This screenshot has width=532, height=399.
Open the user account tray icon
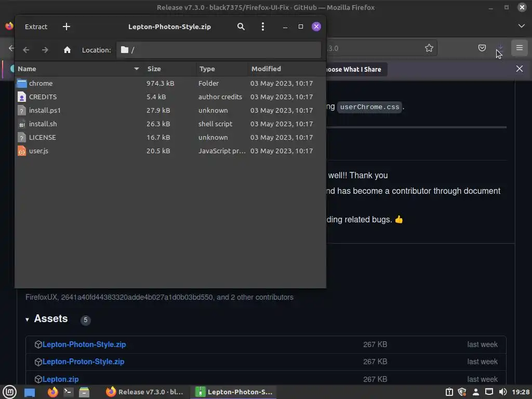coord(476,392)
